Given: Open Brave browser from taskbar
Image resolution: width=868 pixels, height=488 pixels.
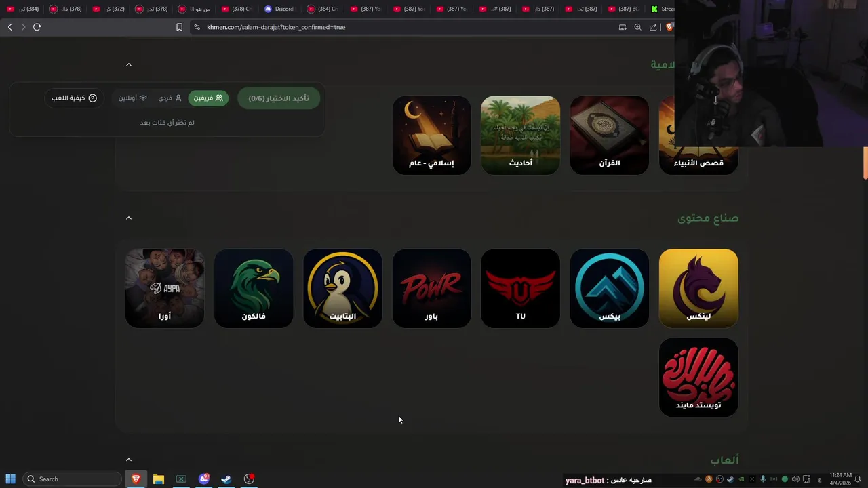Looking at the screenshot, I should pos(136,479).
